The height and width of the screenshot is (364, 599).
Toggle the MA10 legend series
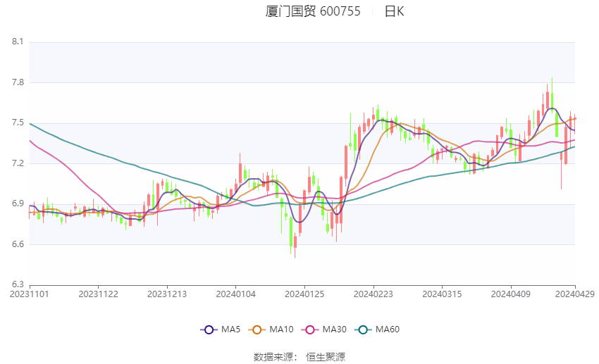pyautogui.click(x=271, y=330)
